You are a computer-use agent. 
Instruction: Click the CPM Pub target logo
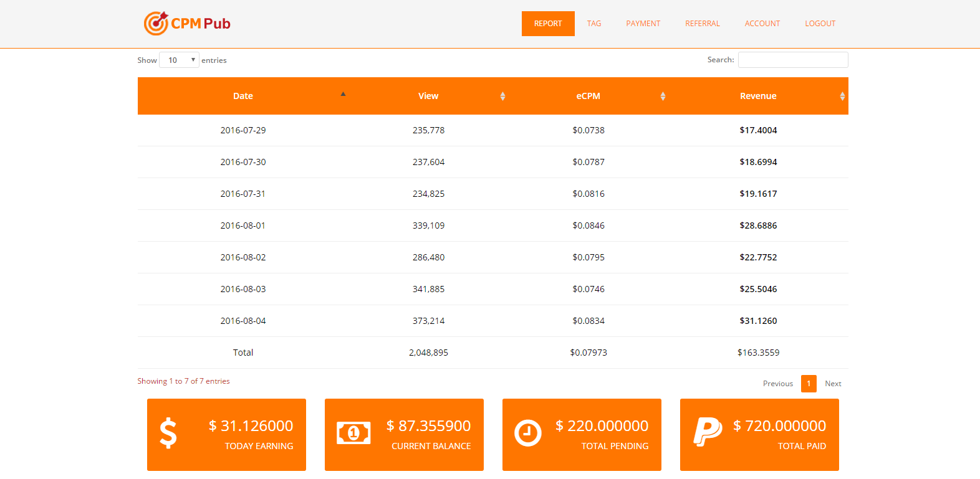[187, 24]
